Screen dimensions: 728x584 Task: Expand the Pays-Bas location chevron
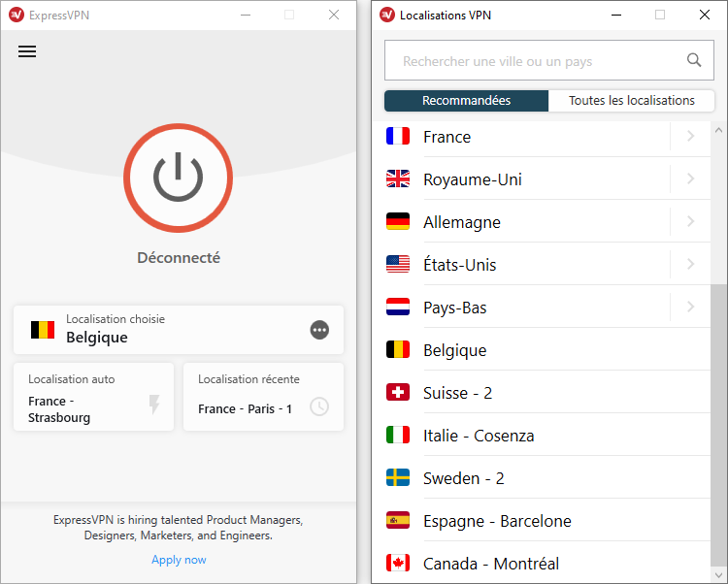(690, 307)
